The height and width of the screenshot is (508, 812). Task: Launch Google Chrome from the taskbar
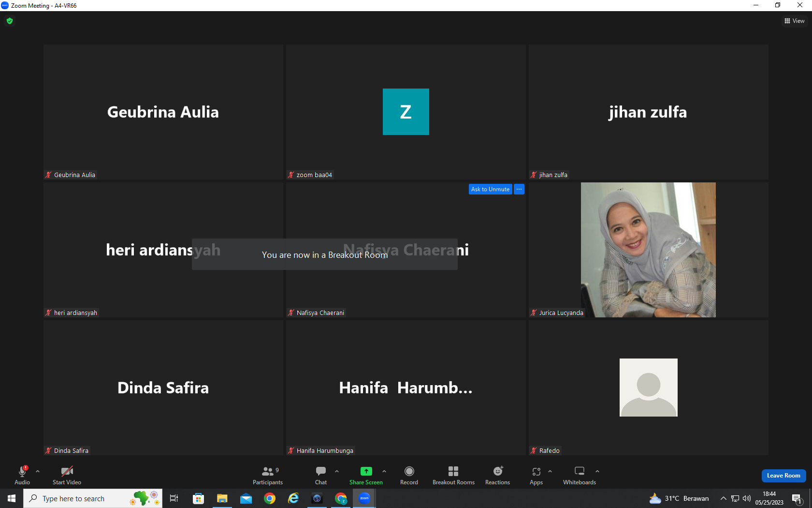pos(270,498)
